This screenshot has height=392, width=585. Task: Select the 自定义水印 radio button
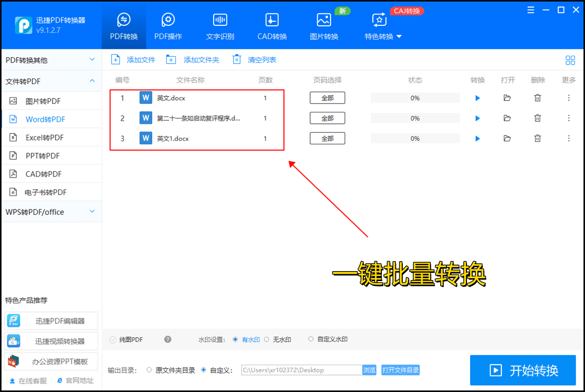(311, 339)
